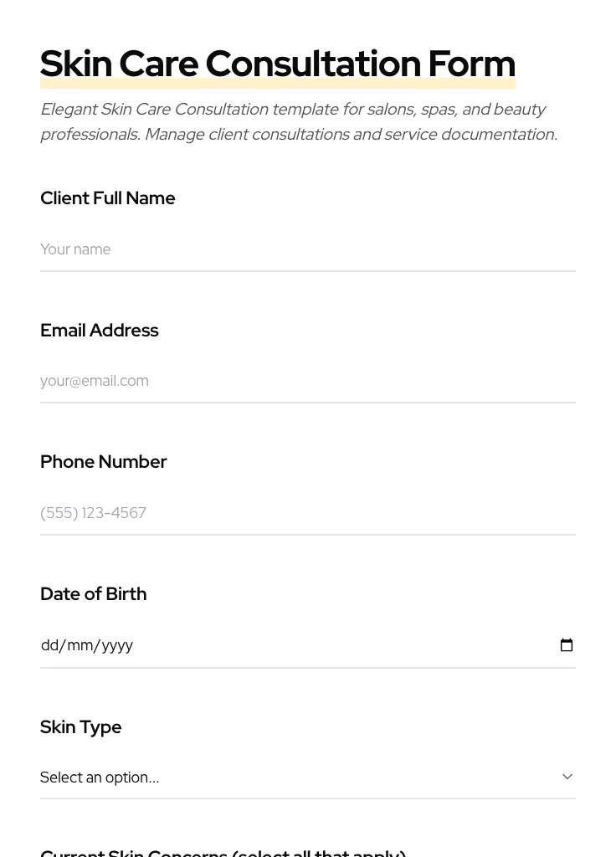Focus the Email Address input field

(307, 381)
